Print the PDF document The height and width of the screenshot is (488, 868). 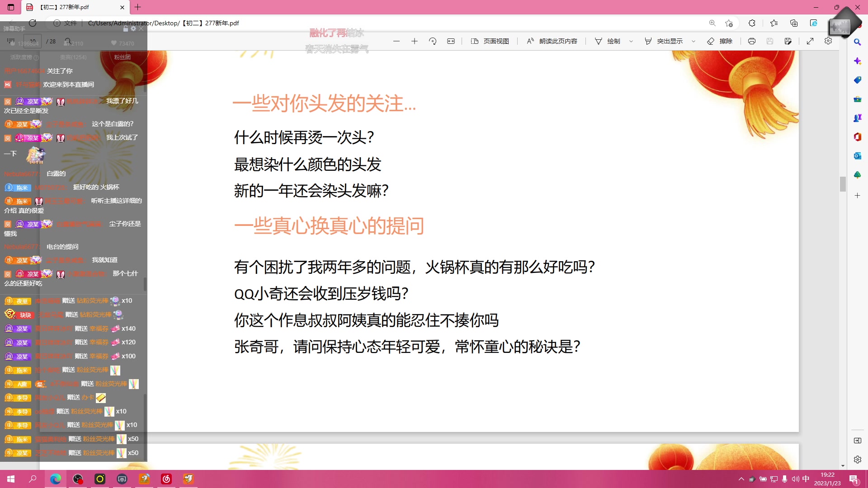pos(752,41)
